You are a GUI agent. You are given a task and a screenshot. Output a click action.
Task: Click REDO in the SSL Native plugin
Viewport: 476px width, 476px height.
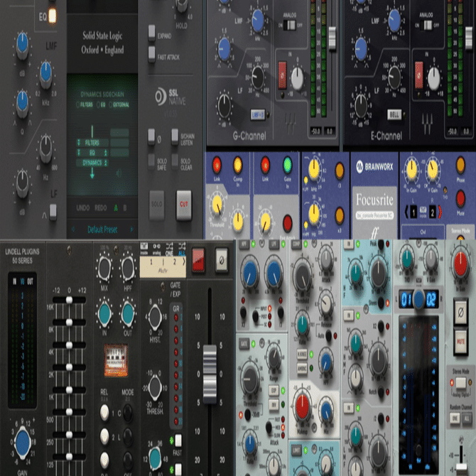point(100,208)
